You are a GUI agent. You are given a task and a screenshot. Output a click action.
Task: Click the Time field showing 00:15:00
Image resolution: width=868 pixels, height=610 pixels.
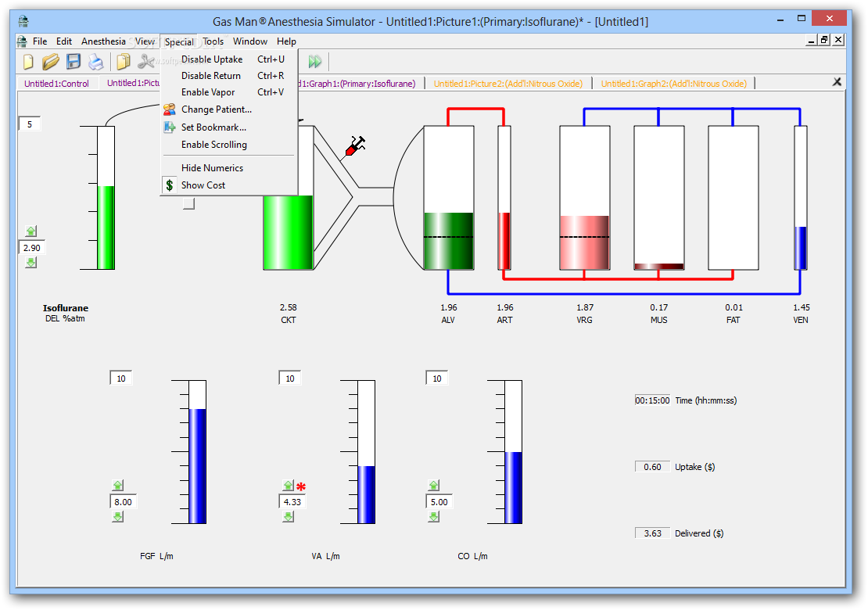pos(653,400)
